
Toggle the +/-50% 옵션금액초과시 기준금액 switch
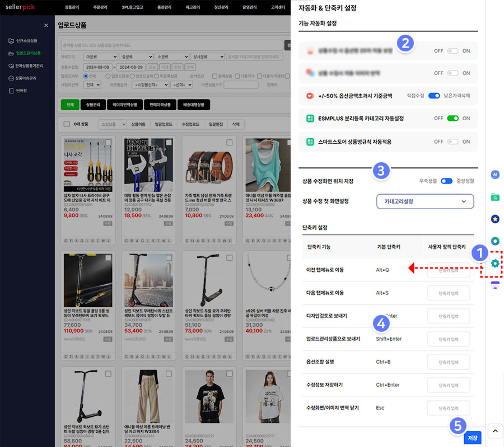point(434,96)
